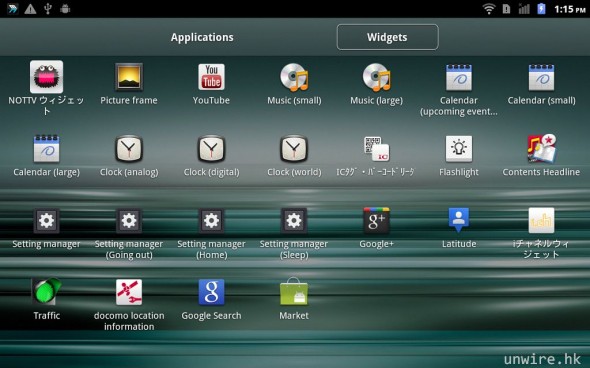Select Setting manager (Sleep) widget
The image size is (590, 368).
[x=294, y=220]
